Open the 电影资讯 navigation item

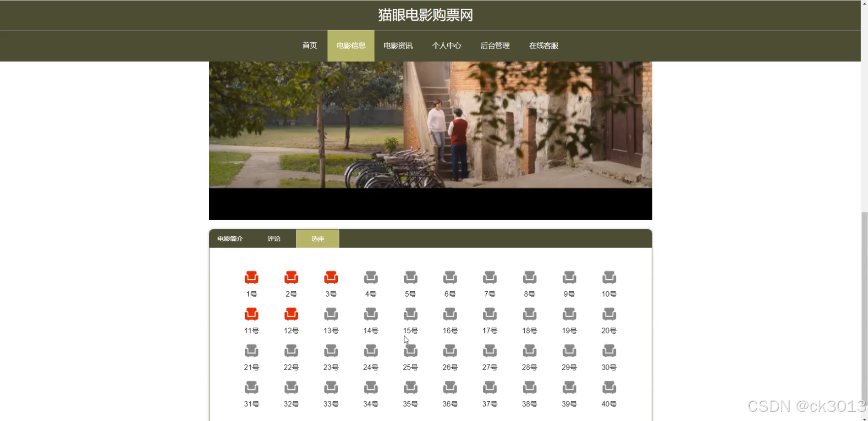tap(398, 45)
